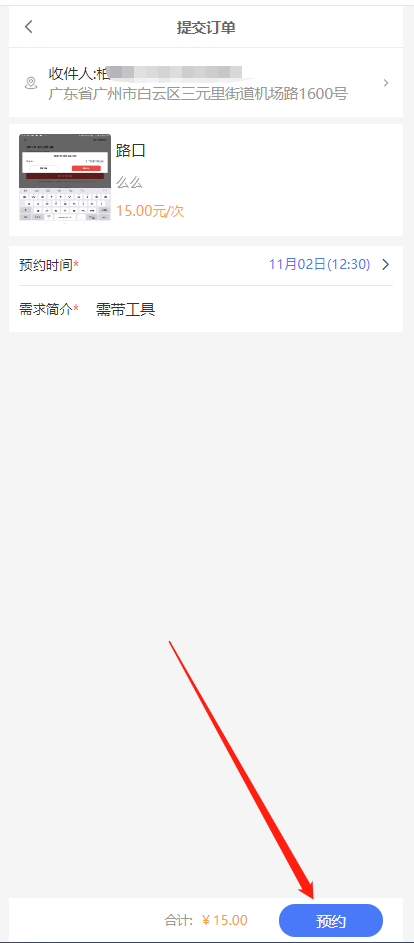Submit the order with the 预约 button
The height and width of the screenshot is (943, 414).
coord(331,921)
